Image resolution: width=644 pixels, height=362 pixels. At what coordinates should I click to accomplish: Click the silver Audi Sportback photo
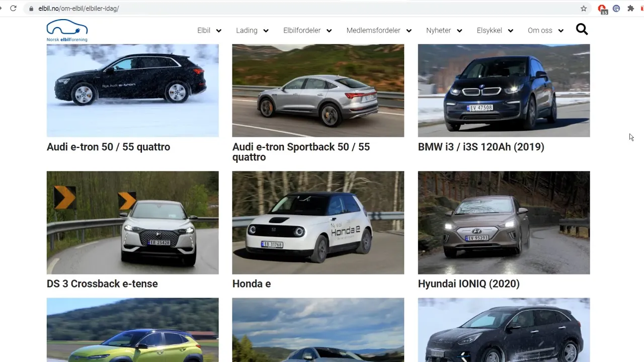318,90
